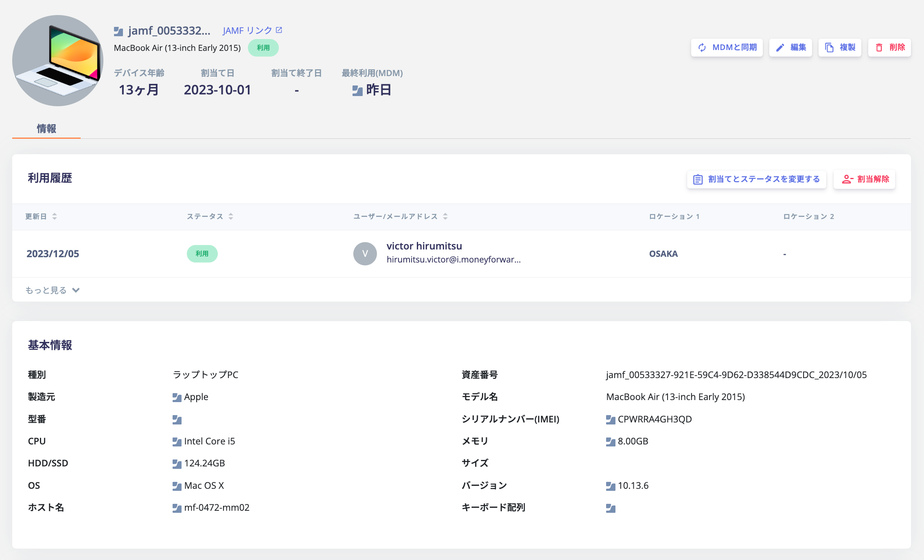Click the pencil edit icon
Screen dimensions: 924x560
coord(780,48)
